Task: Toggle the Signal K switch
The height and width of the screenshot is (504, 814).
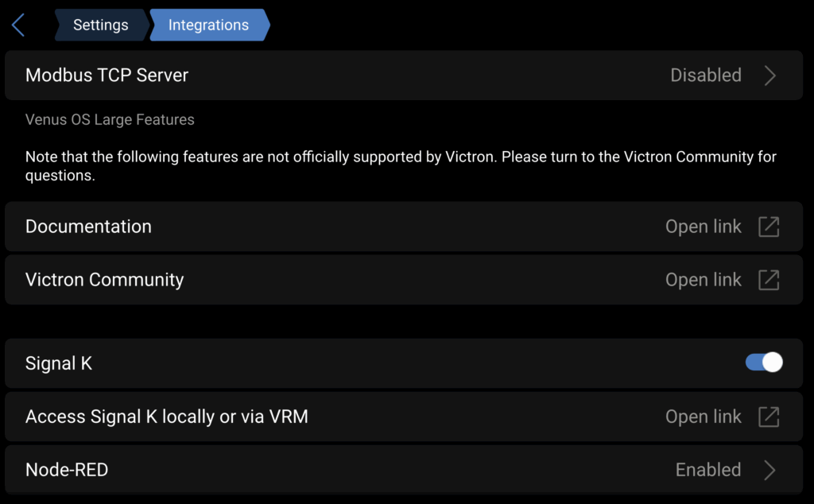Action: coord(764,363)
